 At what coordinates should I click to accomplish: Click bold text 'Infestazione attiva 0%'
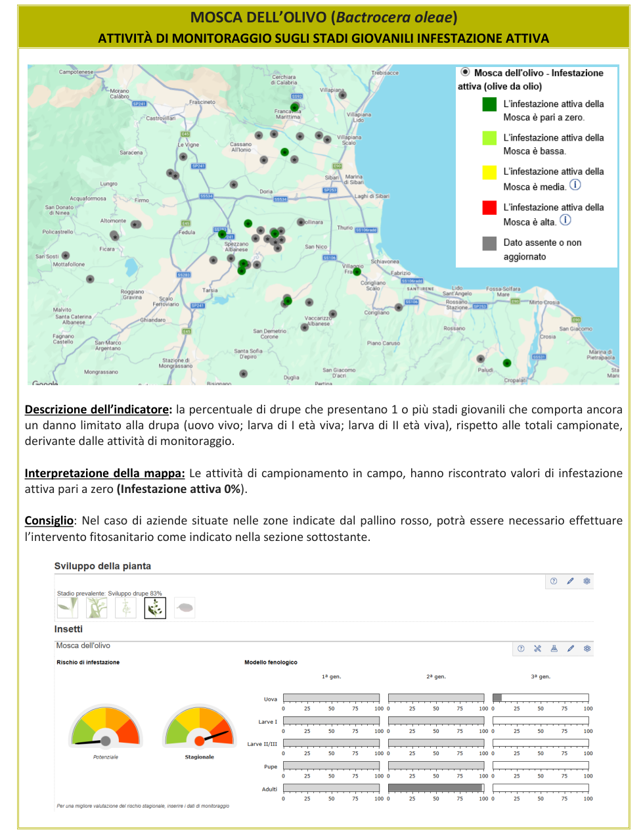click(x=180, y=489)
